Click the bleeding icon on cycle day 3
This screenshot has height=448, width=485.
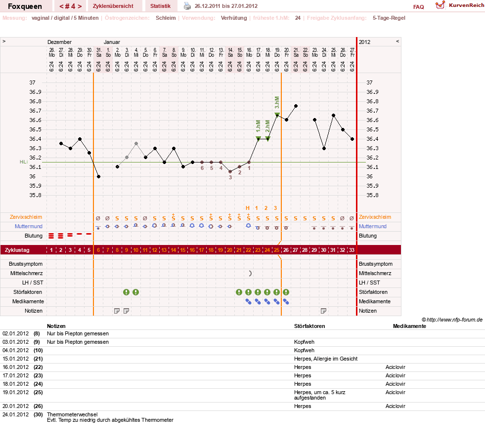[70, 235]
